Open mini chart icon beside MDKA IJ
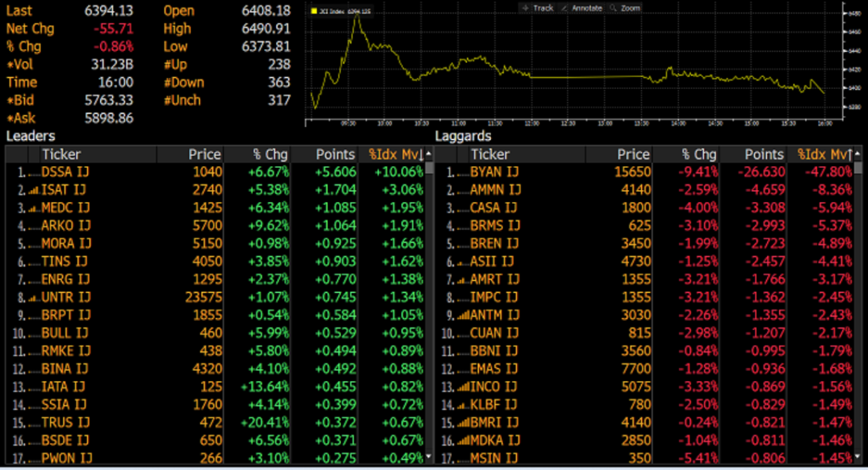The image size is (868, 470). tap(463, 441)
